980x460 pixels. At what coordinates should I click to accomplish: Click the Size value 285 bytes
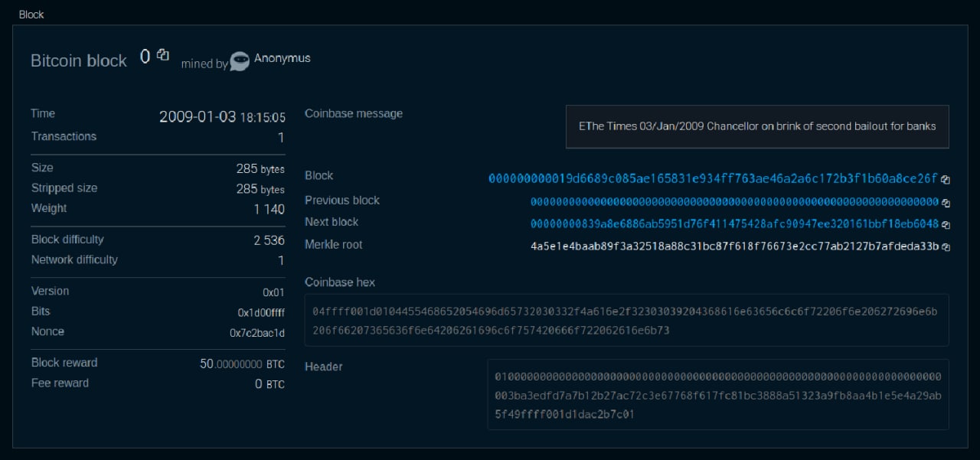click(x=260, y=168)
